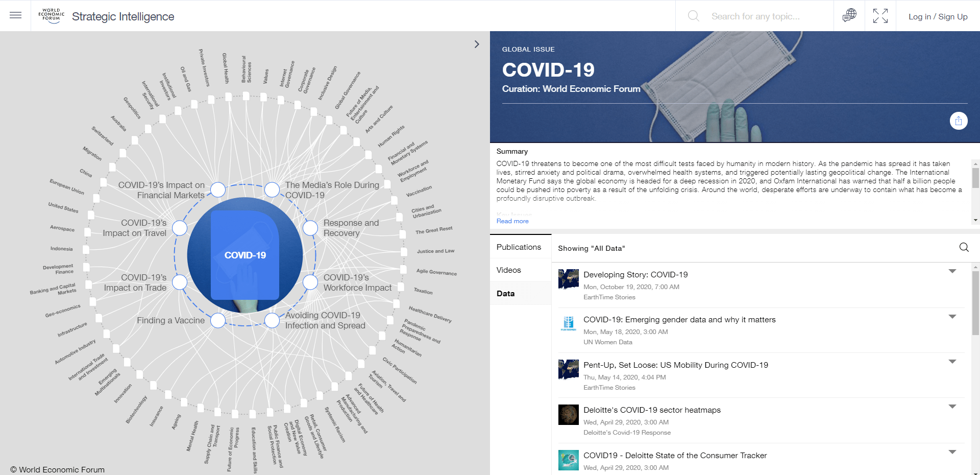The width and height of the screenshot is (980, 475).
Task: Open Developing Story: COVID-19 title
Action: click(x=635, y=275)
